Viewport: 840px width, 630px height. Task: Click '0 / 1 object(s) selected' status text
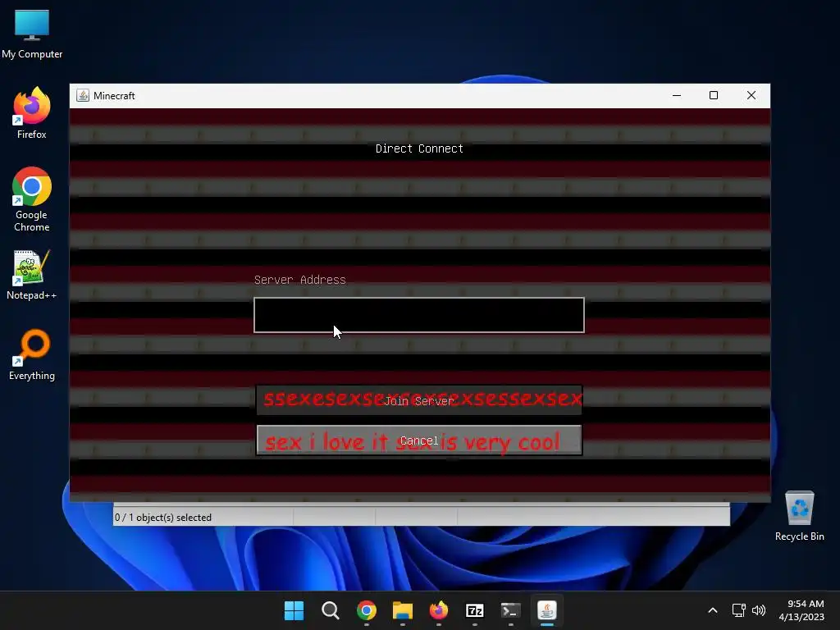coord(163,518)
